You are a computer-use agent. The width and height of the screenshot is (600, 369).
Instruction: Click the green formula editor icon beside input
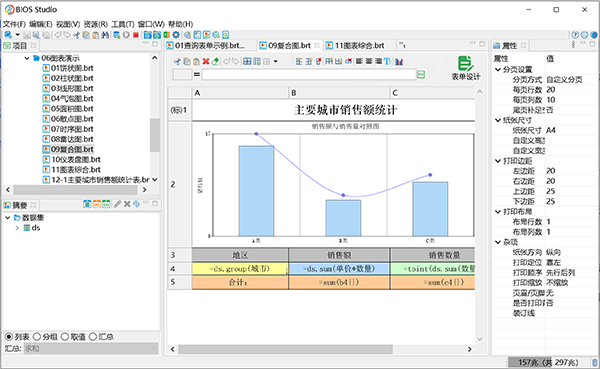click(421, 75)
